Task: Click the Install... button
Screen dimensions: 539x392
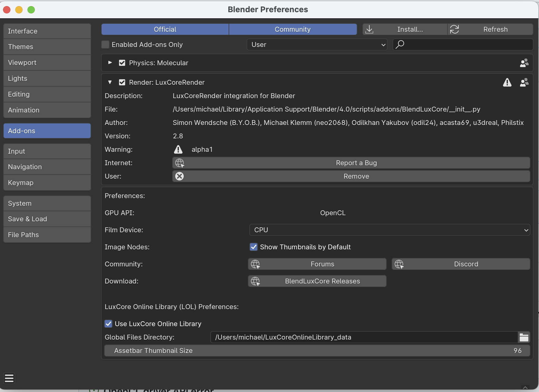Action: point(405,29)
